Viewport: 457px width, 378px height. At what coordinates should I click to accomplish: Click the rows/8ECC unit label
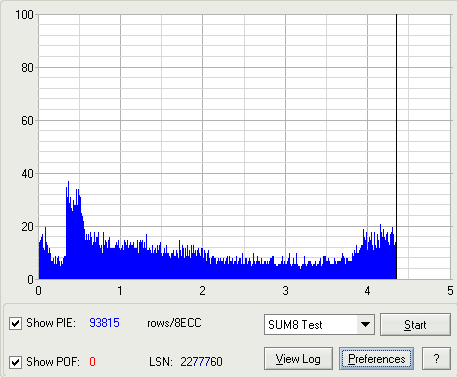pyautogui.click(x=174, y=323)
